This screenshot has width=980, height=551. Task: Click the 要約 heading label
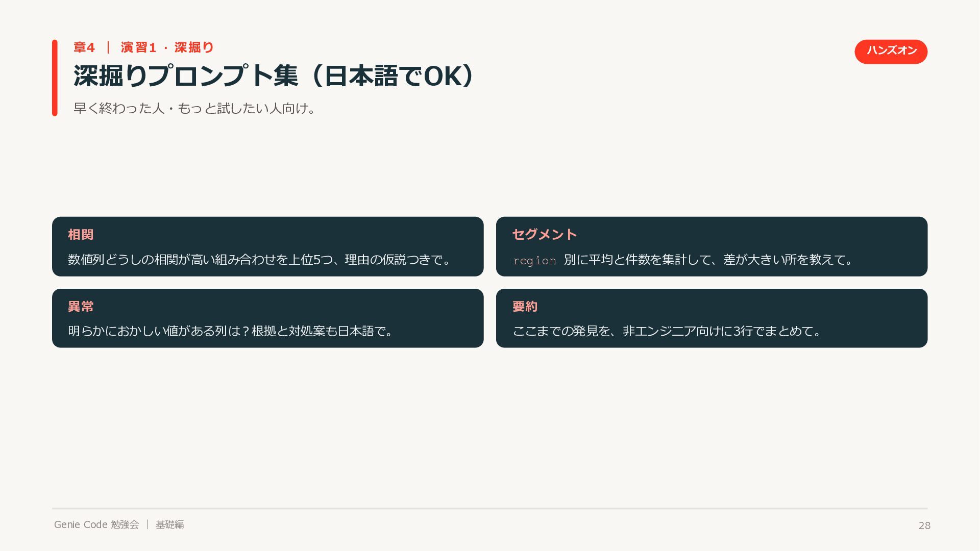(x=525, y=306)
